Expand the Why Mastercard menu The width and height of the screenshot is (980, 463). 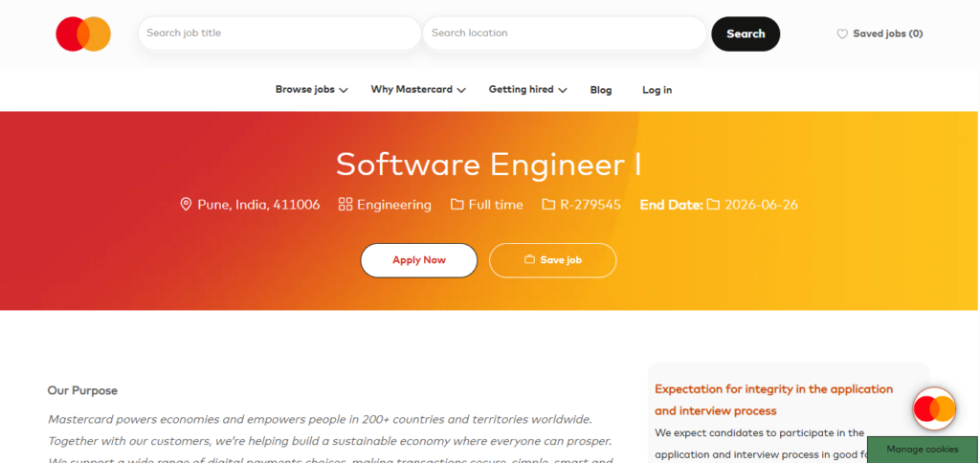pos(418,89)
